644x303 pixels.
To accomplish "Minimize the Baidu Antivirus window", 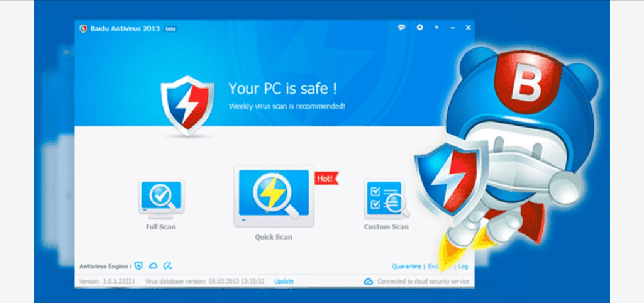I will [x=453, y=28].
